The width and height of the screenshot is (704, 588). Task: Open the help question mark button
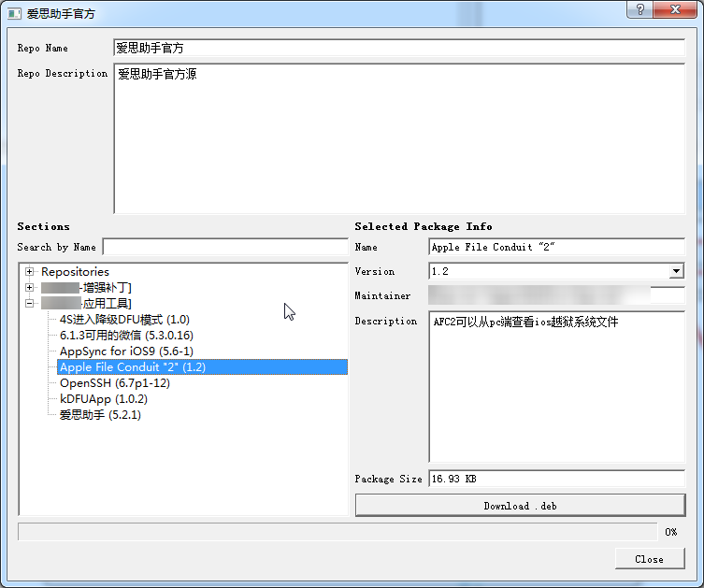[x=640, y=9]
